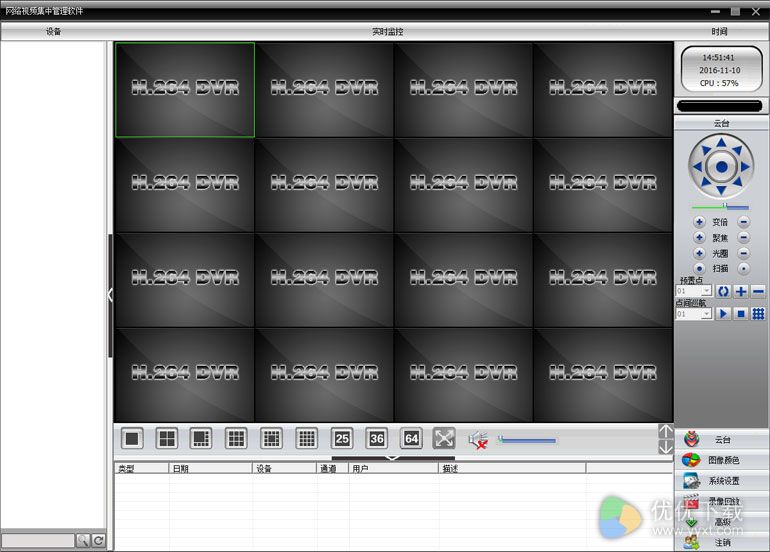This screenshot has width=770, height=552.
Task: Stop cruise tour with stop button
Action: (x=741, y=313)
